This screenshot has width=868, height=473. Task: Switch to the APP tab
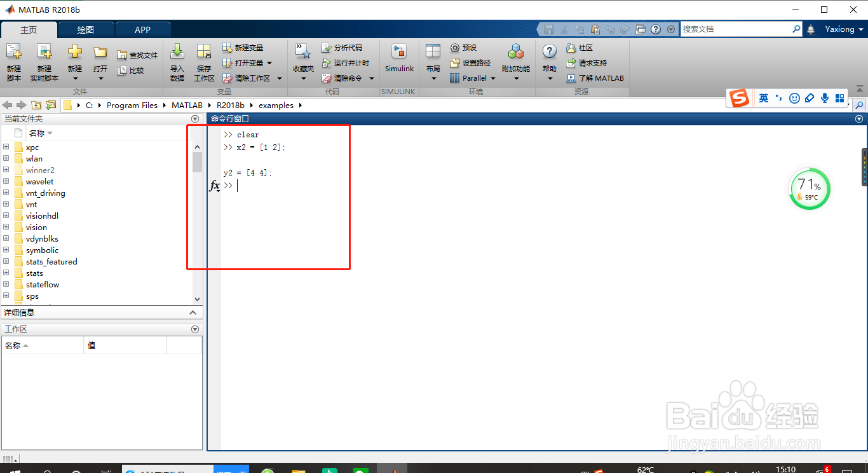(x=143, y=30)
